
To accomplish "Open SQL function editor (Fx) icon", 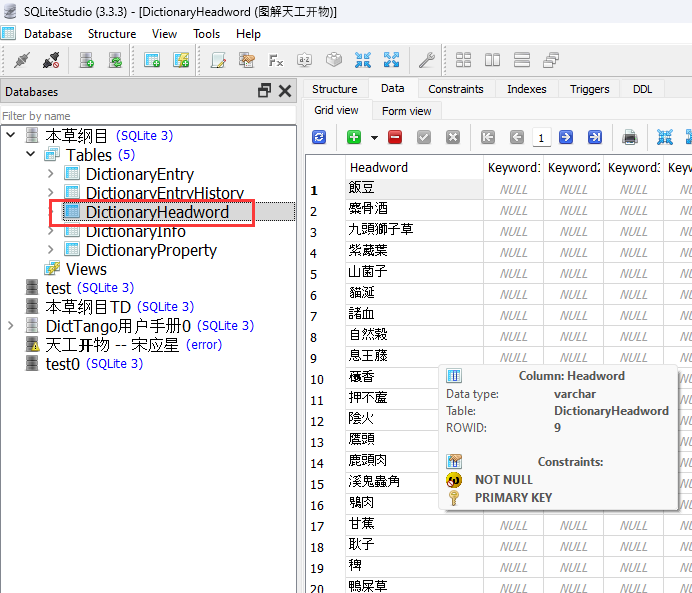I will point(276,60).
